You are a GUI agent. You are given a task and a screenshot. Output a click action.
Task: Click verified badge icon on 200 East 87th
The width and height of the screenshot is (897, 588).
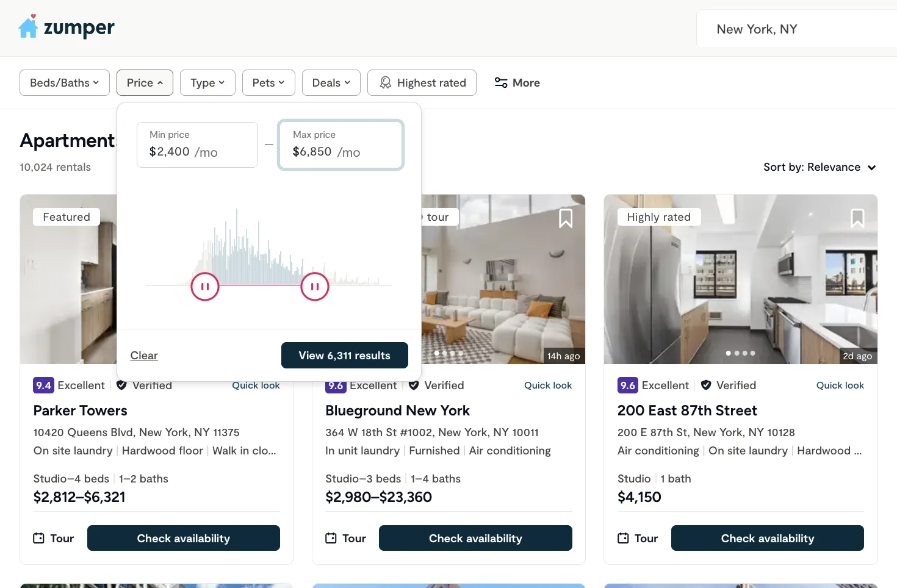(x=706, y=385)
